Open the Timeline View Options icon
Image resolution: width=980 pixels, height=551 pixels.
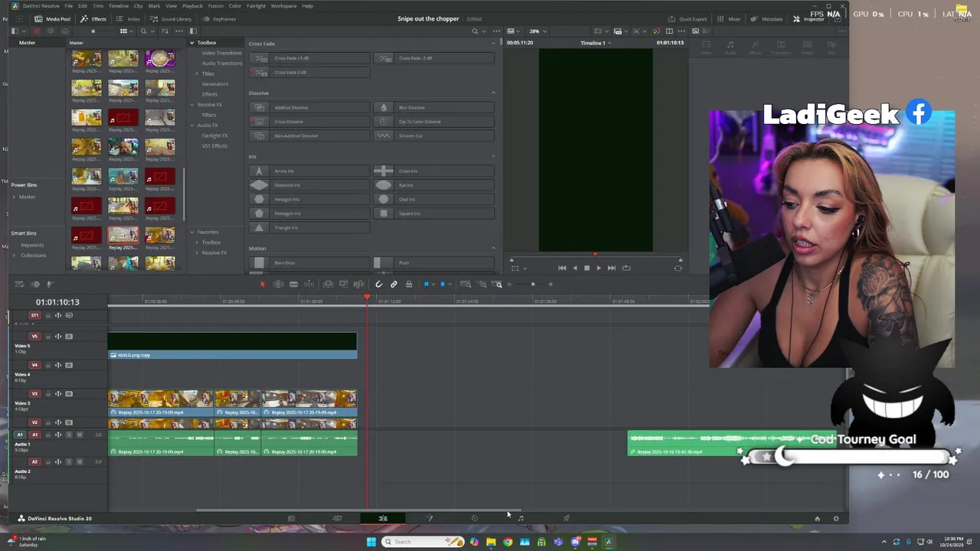pos(20,284)
